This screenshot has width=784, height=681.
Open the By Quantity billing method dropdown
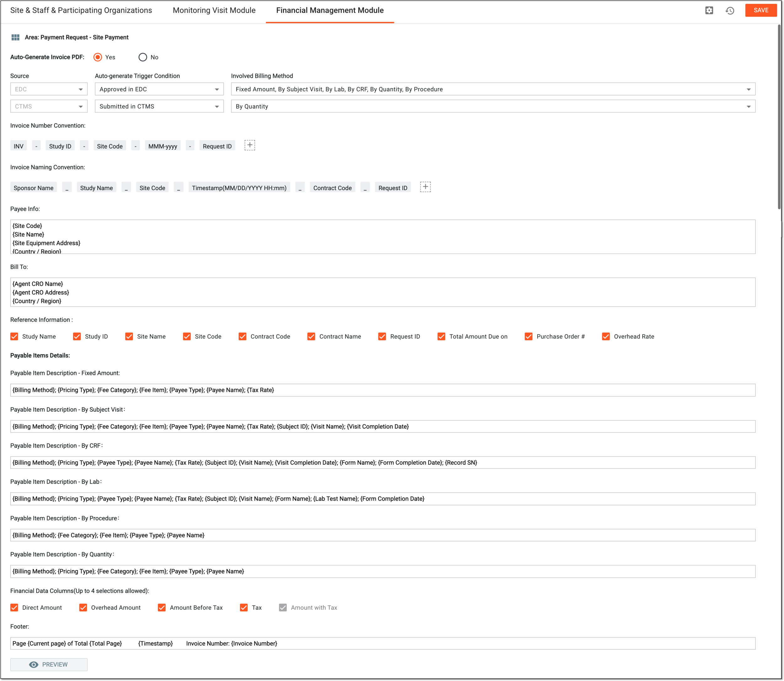(493, 106)
